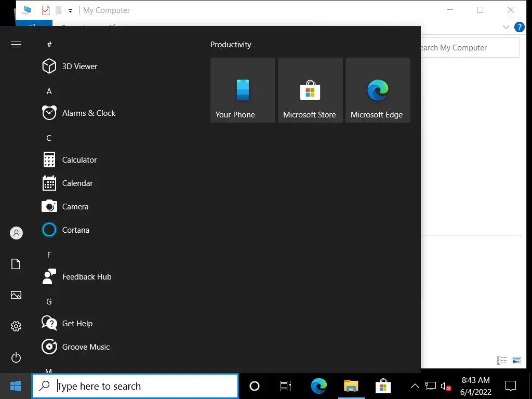The width and height of the screenshot is (532, 399).
Task: Expand the Start menu hamburger navigation
Action: pyautogui.click(x=16, y=45)
